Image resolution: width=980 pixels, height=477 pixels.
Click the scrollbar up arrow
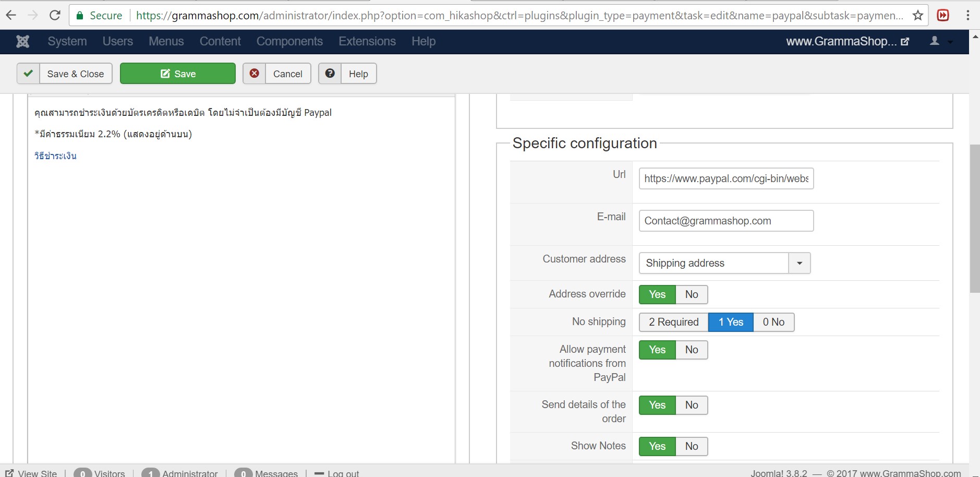[975, 37]
